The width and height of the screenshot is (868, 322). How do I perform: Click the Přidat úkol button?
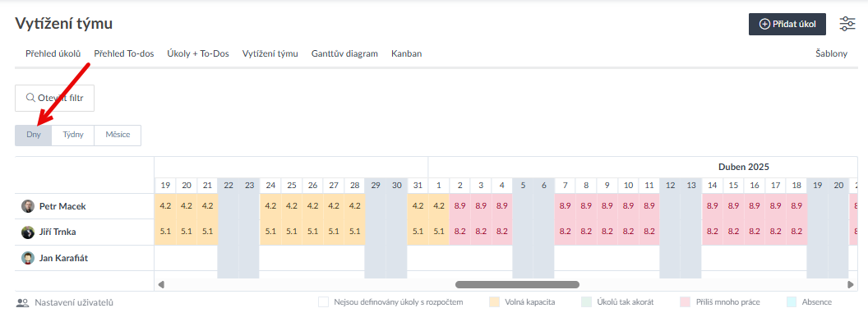point(787,25)
